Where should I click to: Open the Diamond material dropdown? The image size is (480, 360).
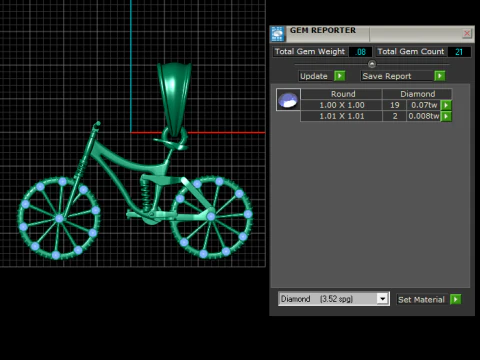[383, 299]
